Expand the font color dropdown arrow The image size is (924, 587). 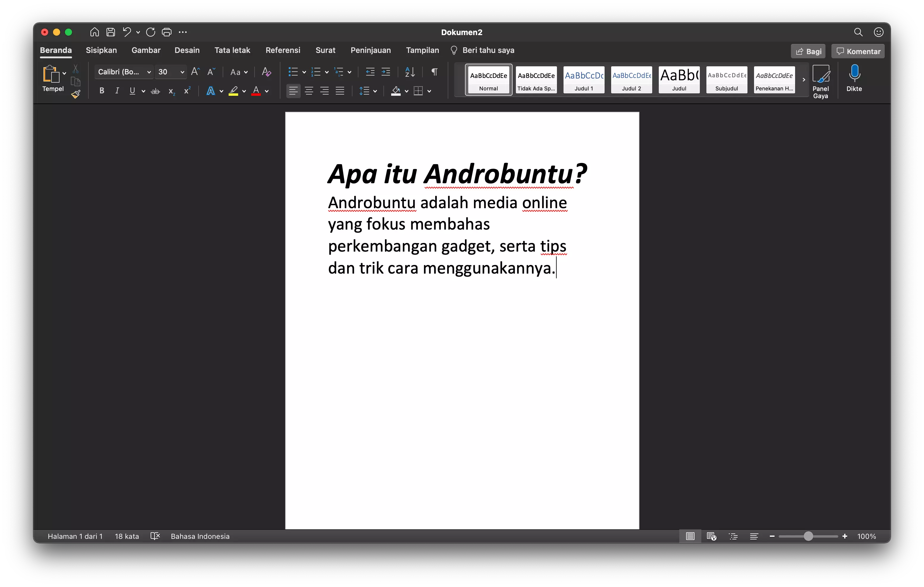pos(266,92)
